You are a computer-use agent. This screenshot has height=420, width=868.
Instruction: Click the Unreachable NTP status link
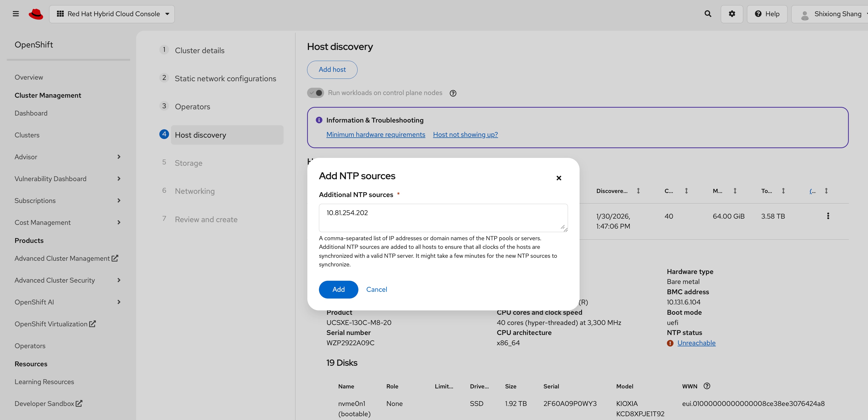point(696,343)
